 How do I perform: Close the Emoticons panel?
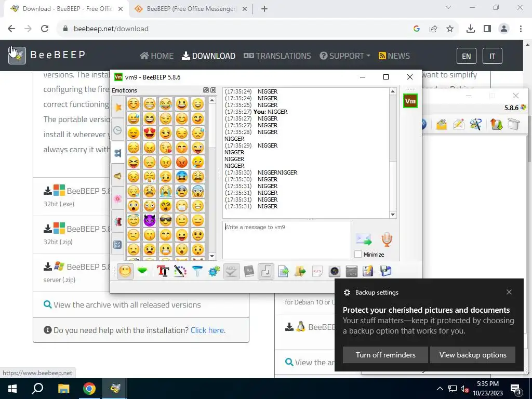pos(213,90)
